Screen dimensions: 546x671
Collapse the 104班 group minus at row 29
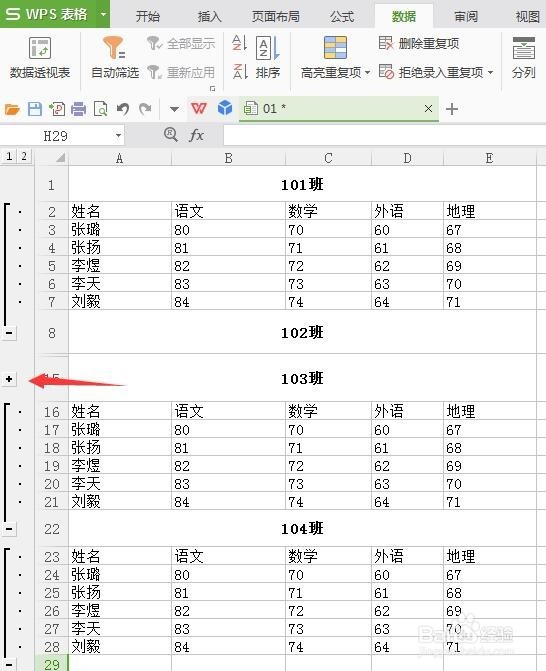(x=9, y=664)
